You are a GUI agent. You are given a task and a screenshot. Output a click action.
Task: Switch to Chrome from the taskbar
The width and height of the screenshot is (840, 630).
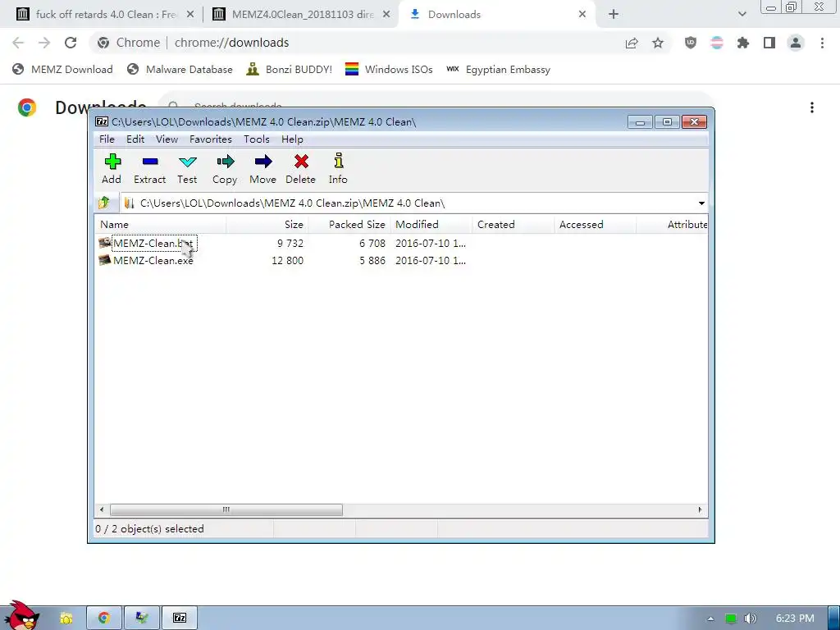coord(104,619)
